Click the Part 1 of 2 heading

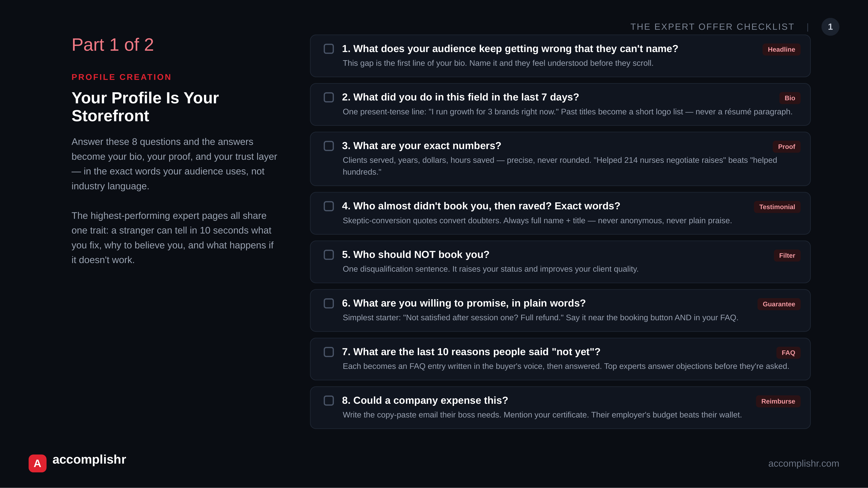[x=113, y=44]
